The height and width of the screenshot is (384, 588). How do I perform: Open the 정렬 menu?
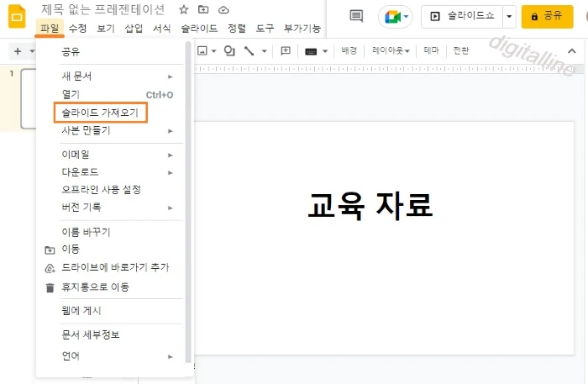coord(237,28)
